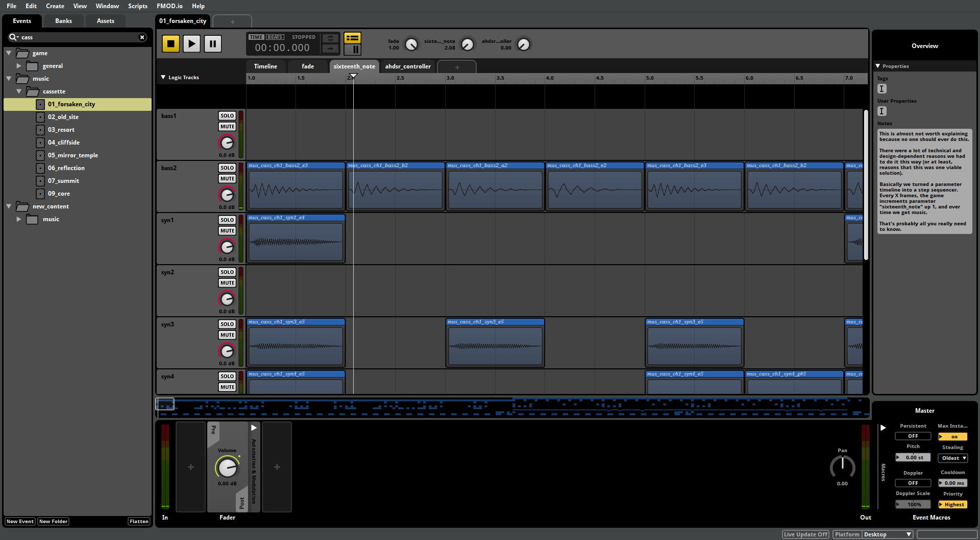
Task: Open the Stealing Oldest dropdown
Action: coord(952,458)
